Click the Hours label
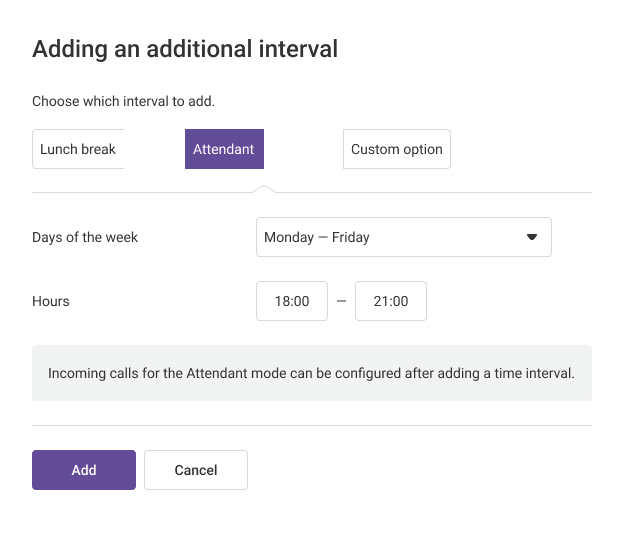 coord(51,301)
